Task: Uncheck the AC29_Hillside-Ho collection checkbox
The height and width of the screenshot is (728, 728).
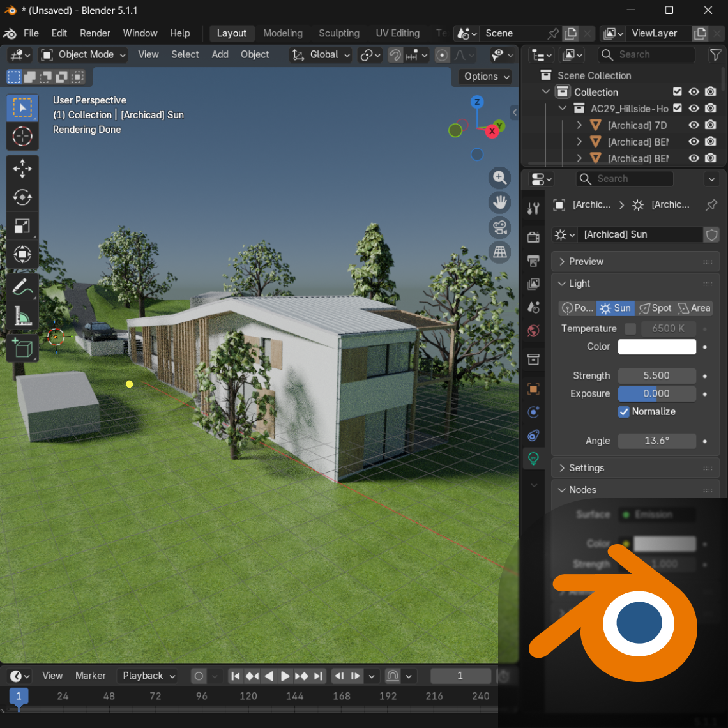Action: (677, 108)
